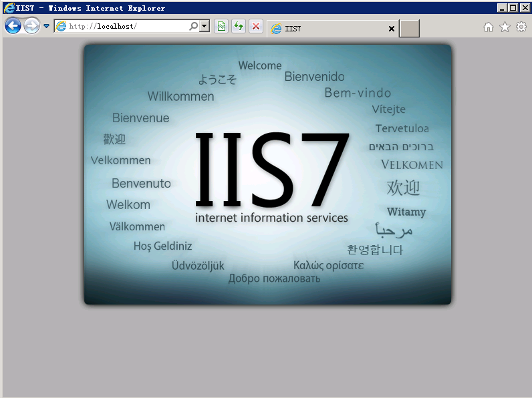Click the "Tervetuloa" text
Viewport: 532px width, 398px height.
pos(402,128)
